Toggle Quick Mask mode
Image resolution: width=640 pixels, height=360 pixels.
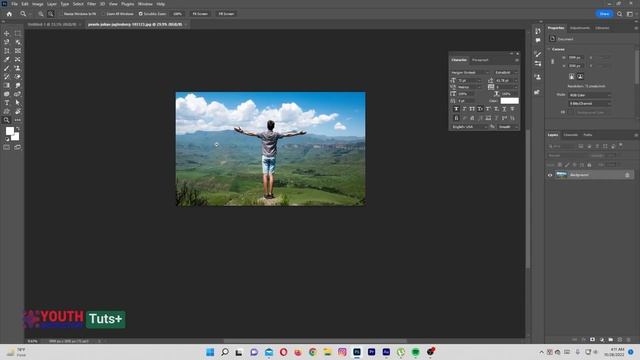coord(7,147)
